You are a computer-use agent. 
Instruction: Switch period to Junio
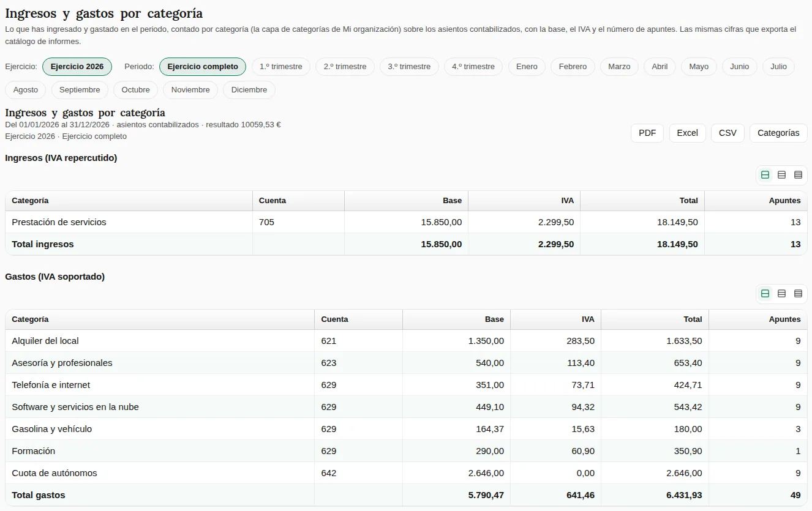(x=740, y=67)
